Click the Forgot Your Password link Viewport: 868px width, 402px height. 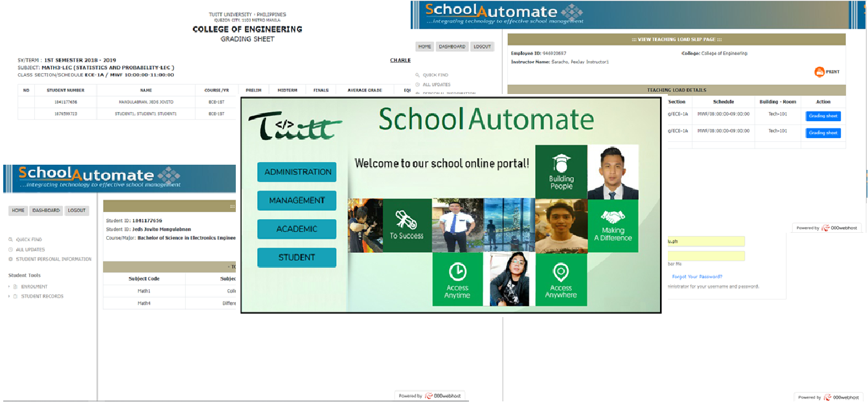click(697, 277)
